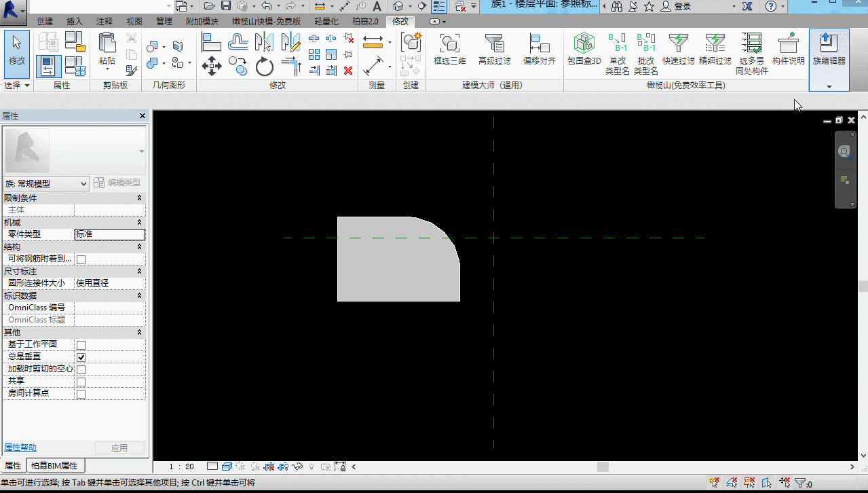Launch the 框选三维 tool
The image size is (868, 493).
coord(449,48)
